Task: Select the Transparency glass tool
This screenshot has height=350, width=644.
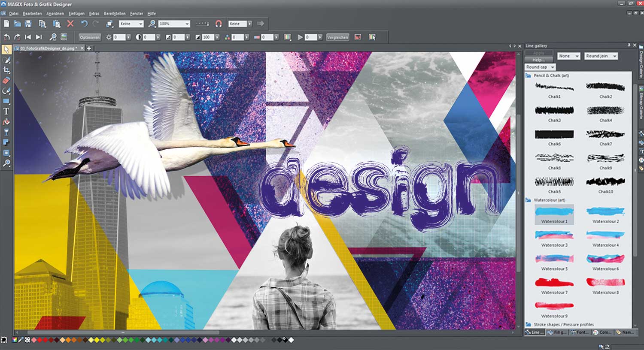Action: click(x=6, y=132)
